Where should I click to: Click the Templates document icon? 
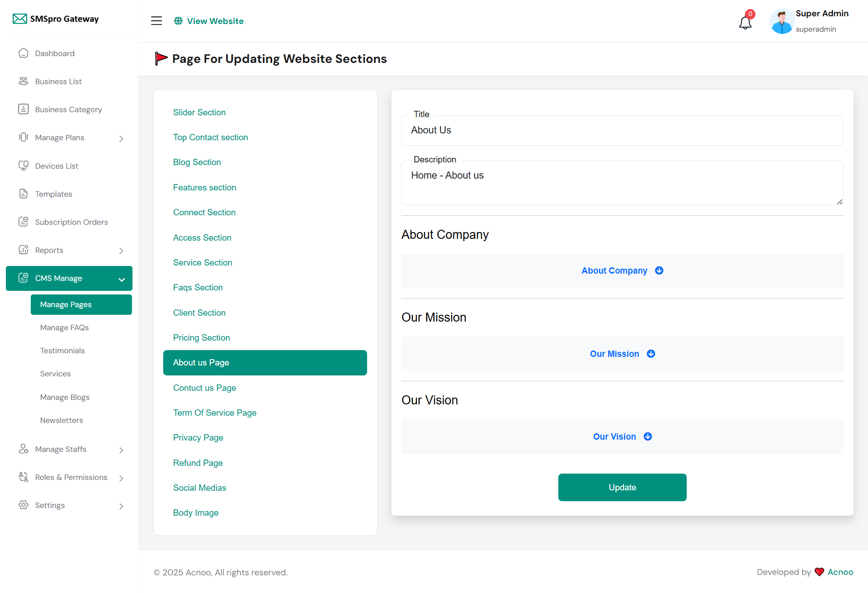[24, 194]
